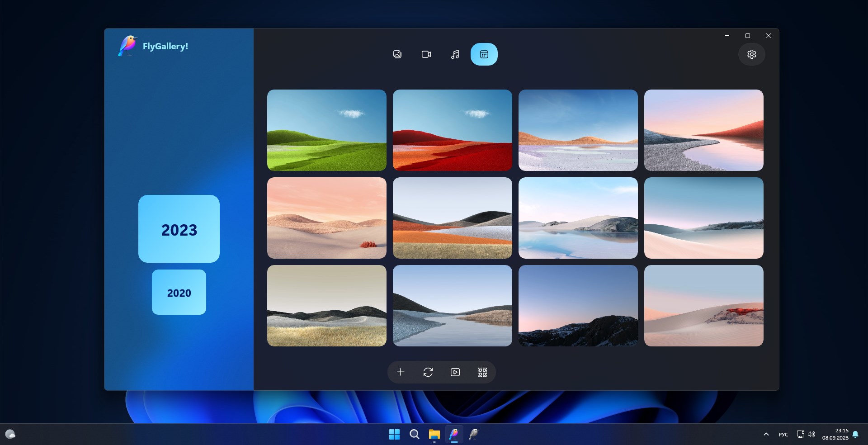Open the peach desert with red bush thumbnail

(327, 218)
